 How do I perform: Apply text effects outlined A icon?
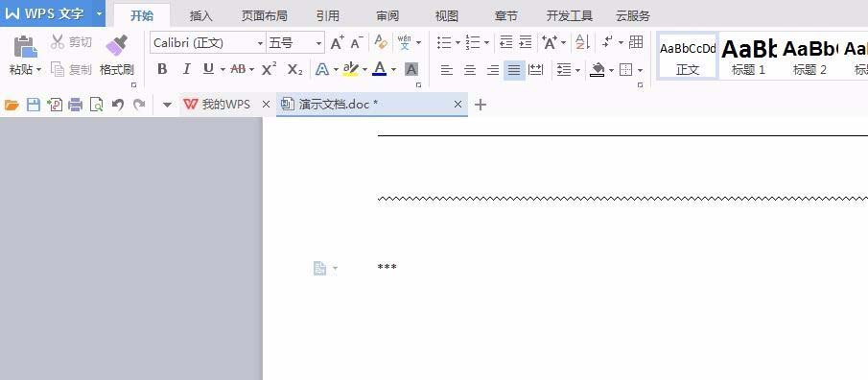coord(322,69)
